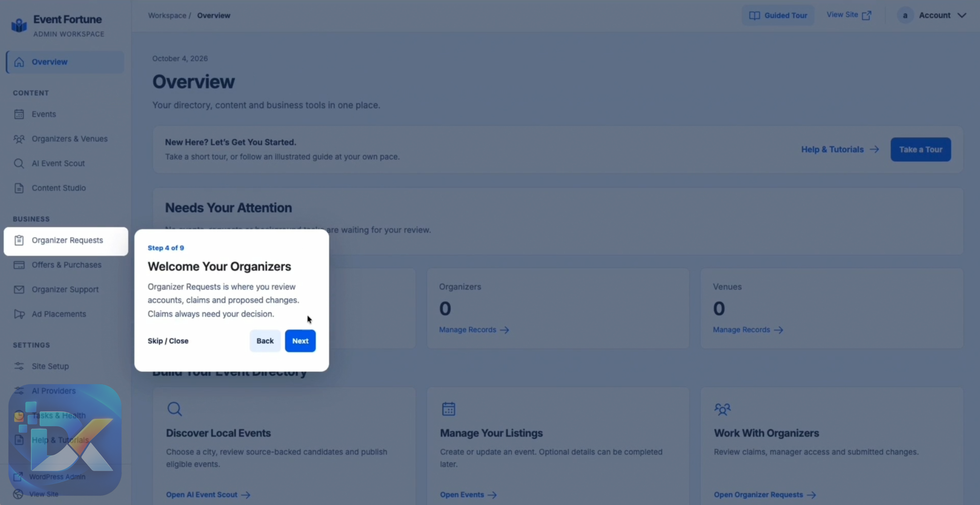This screenshot has height=505, width=980.
Task: Click Manage Records under Venues
Action: (x=747, y=330)
